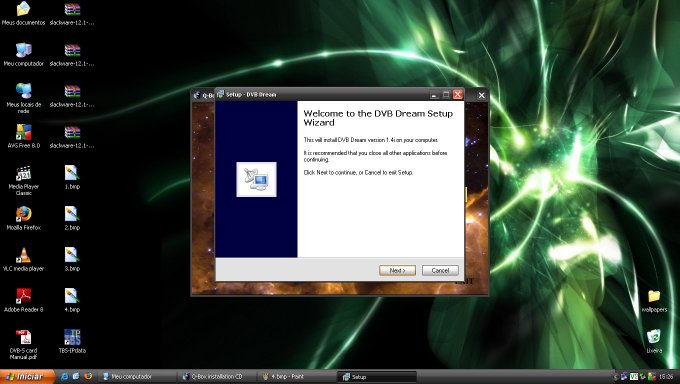Launch Firefox from the quick launch bar

[x=88, y=376]
